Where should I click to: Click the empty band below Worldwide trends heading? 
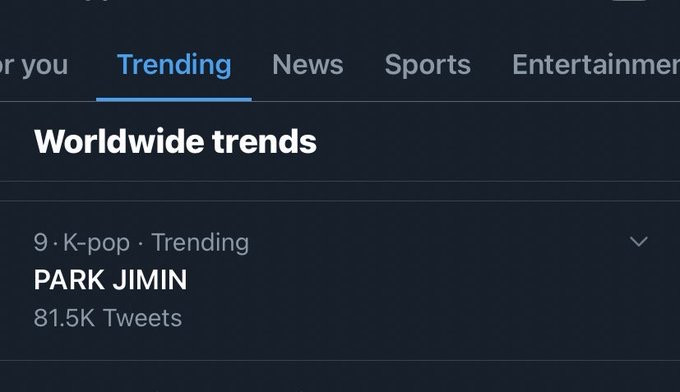[340, 191]
